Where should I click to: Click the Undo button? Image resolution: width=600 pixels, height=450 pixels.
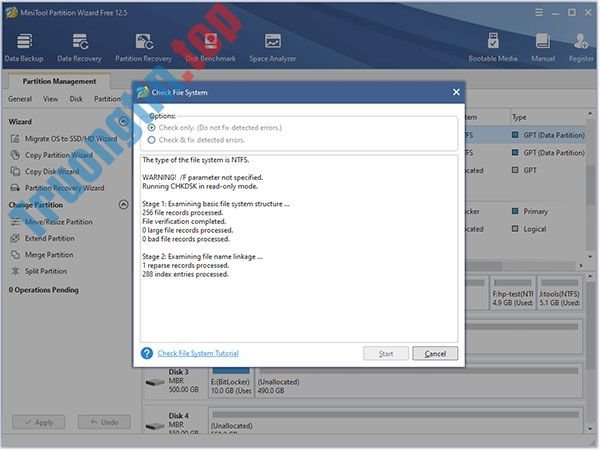tap(104, 422)
